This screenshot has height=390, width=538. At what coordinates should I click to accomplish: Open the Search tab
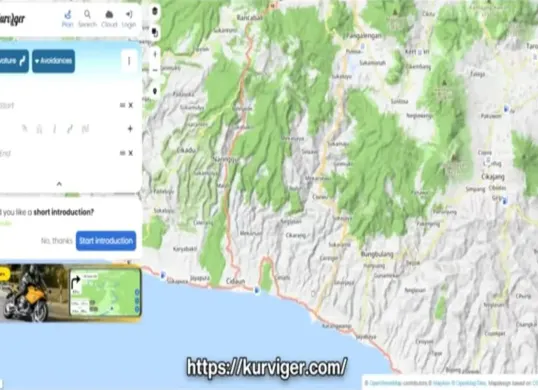(x=87, y=19)
